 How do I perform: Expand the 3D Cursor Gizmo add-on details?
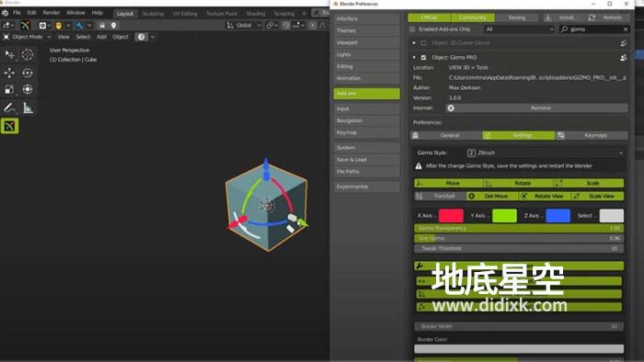[414, 43]
